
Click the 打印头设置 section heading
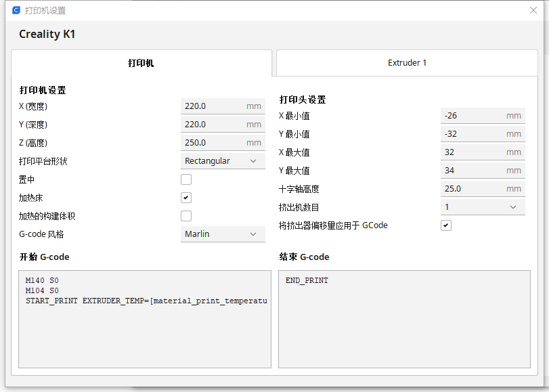(303, 100)
